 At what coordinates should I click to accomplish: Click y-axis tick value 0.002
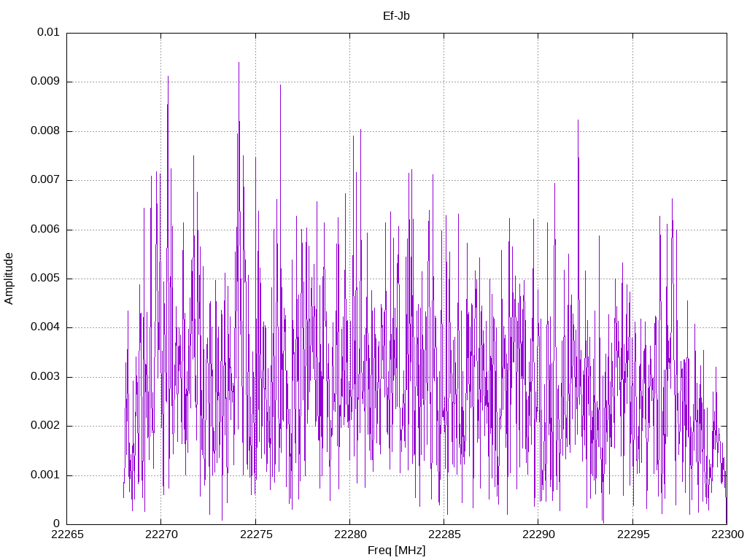[45, 426]
